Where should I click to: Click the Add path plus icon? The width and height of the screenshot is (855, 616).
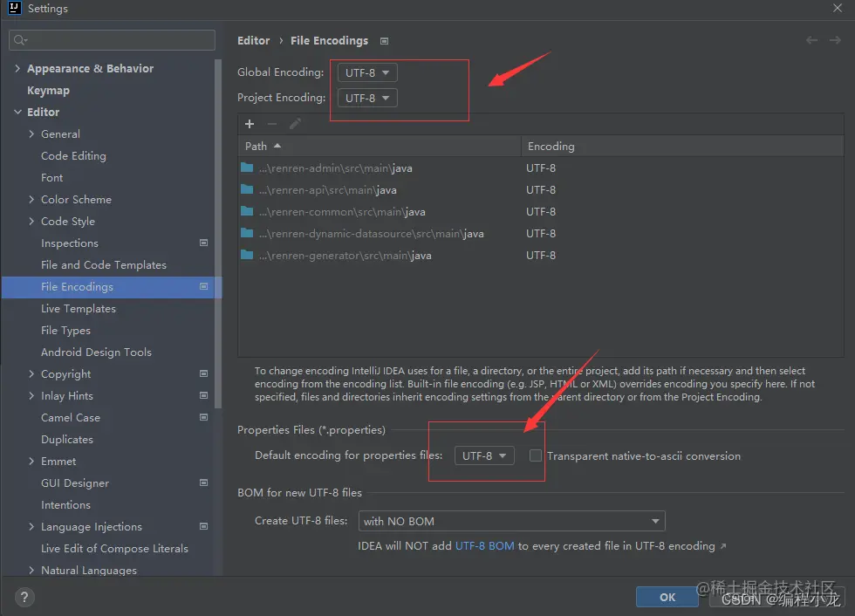pos(250,124)
